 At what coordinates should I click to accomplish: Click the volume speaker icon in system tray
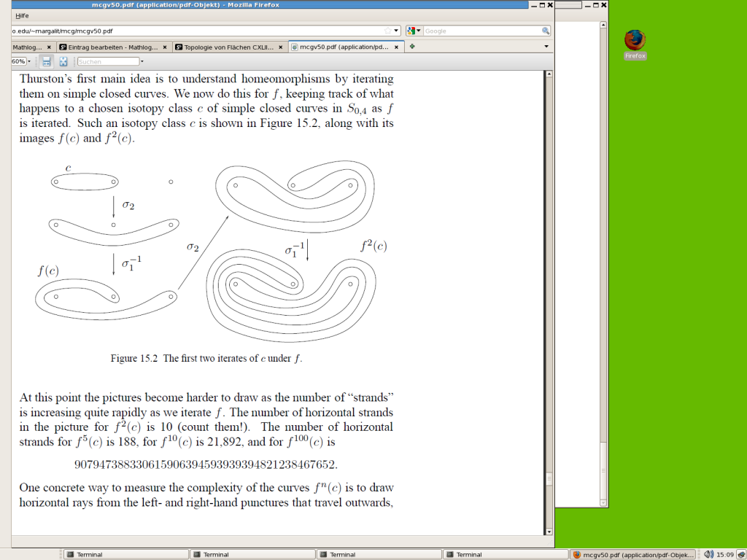(707, 555)
